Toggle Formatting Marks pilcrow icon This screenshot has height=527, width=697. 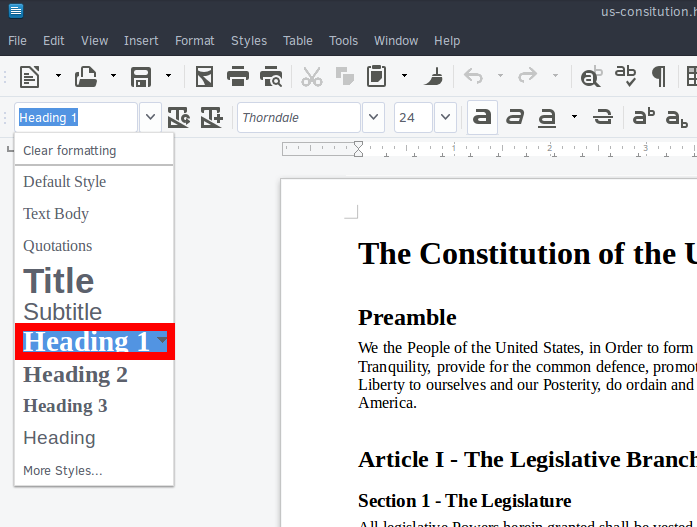point(659,76)
